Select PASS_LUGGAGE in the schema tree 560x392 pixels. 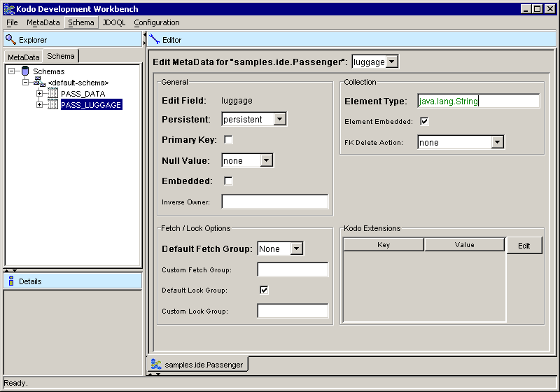(92, 104)
